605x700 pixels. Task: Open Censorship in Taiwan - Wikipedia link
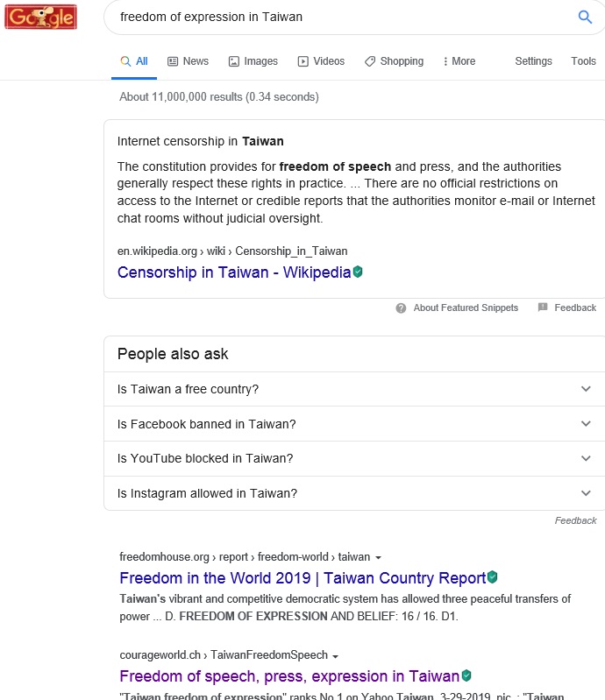[x=234, y=272]
